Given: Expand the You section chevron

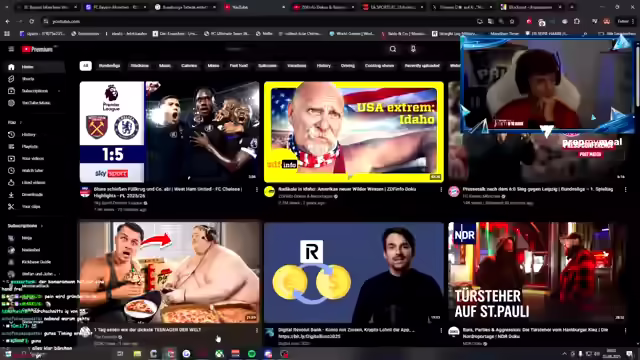Looking at the screenshot, I should 21,122.
